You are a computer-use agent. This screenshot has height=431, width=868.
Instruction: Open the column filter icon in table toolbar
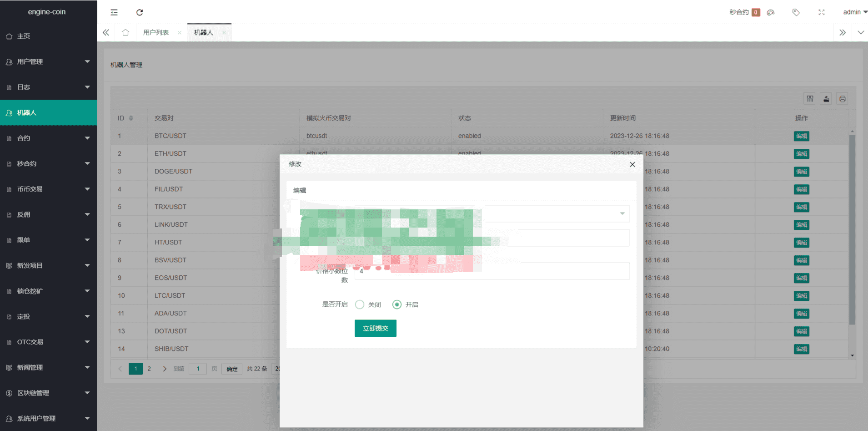(810, 99)
